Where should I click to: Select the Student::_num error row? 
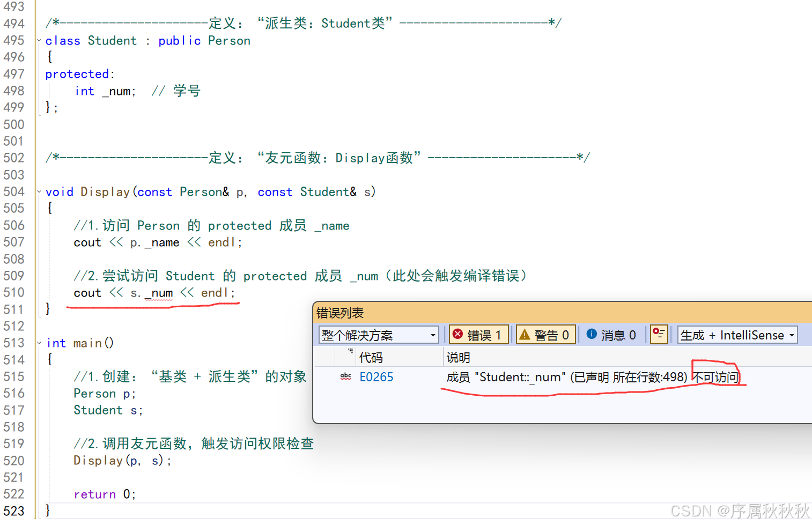pyautogui.click(x=536, y=376)
